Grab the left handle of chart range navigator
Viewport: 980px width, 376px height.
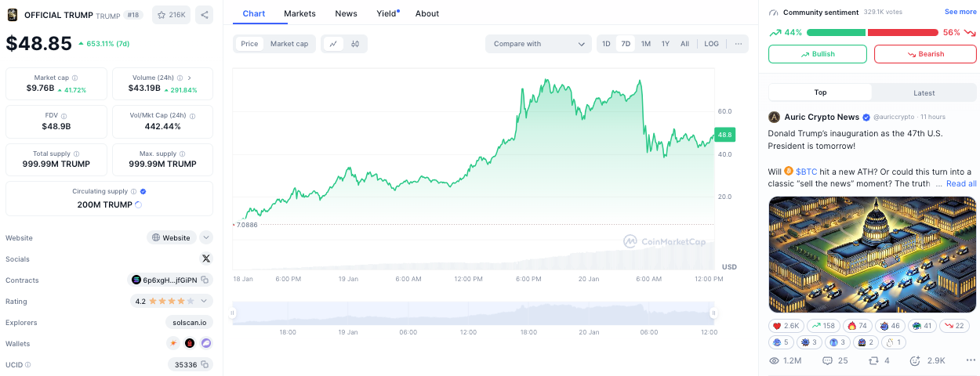(x=232, y=313)
